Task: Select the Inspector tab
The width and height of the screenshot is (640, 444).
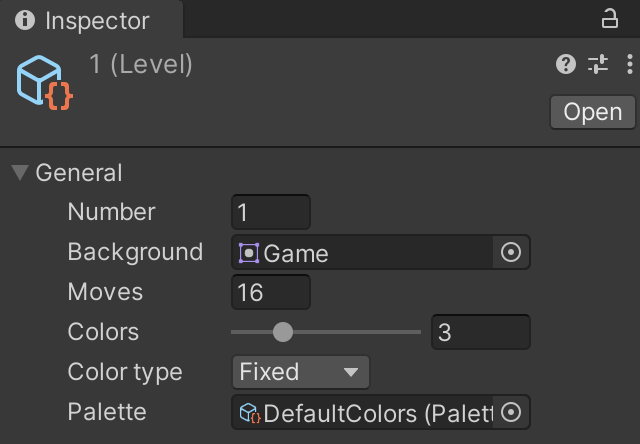Action: 96,21
